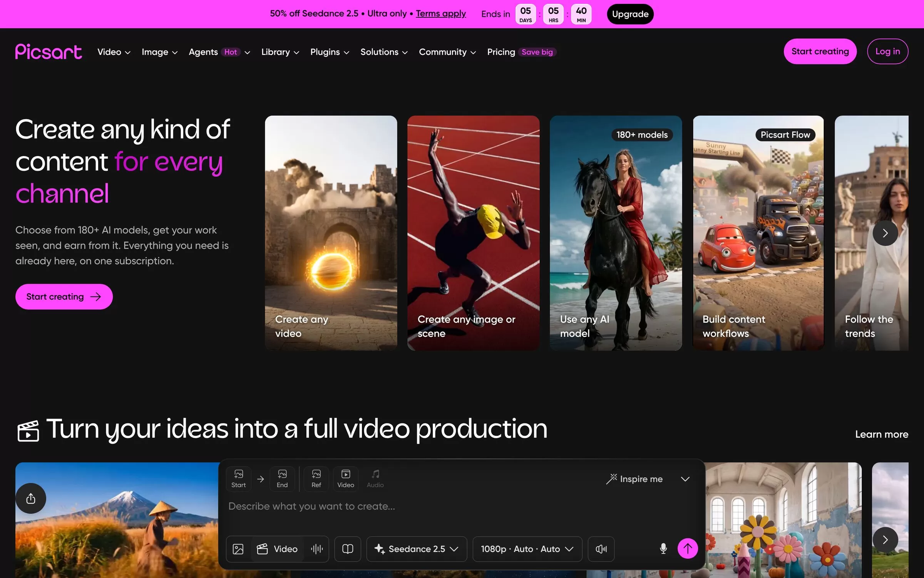Click the share icon on Mount Fuji video

point(31,498)
